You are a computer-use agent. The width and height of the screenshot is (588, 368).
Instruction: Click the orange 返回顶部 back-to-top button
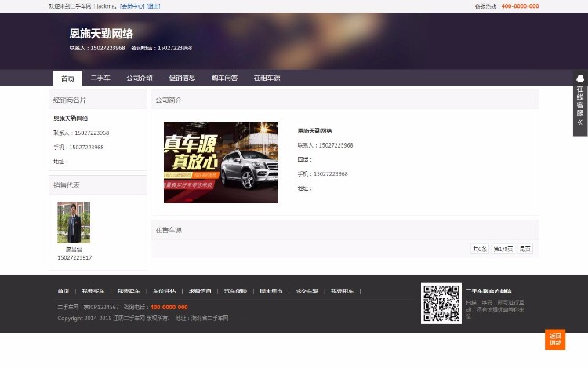click(x=555, y=340)
